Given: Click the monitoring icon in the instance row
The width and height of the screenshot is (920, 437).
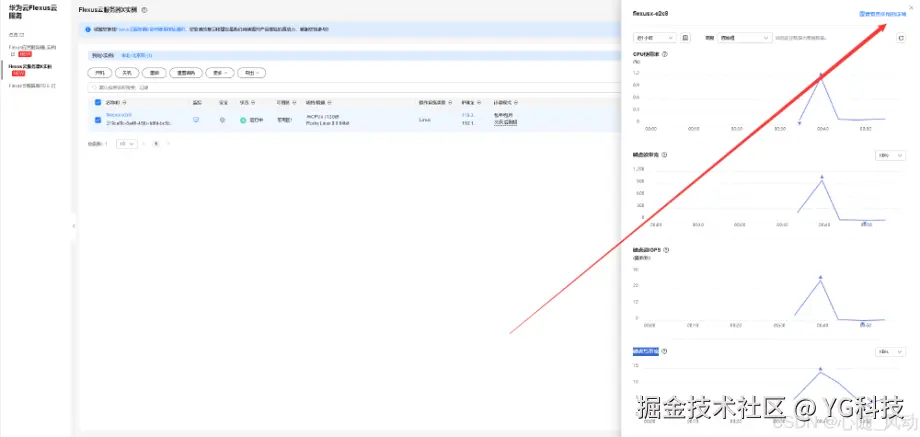Looking at the screenshot, I should 197,120.
